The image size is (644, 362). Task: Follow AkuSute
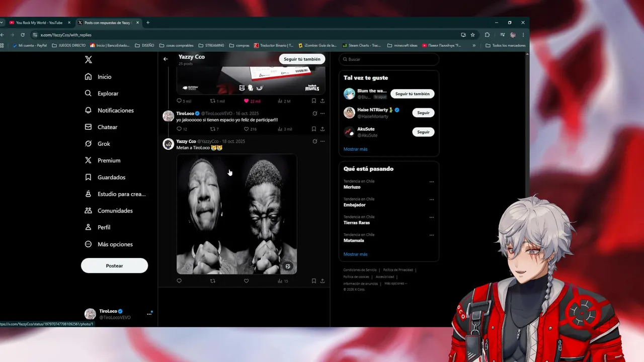pyautogui.click(x=423, y=132)
